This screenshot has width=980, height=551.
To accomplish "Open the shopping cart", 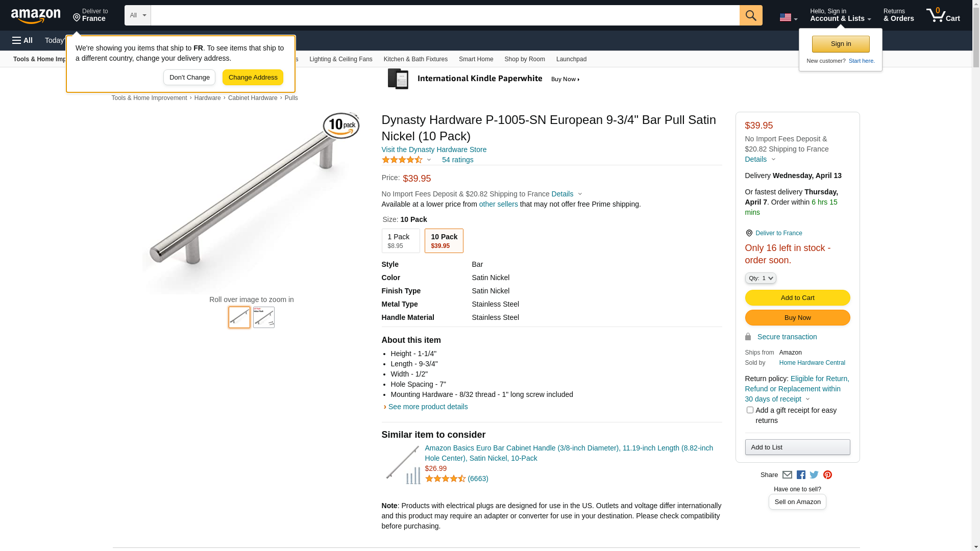I will pos(943,15).
